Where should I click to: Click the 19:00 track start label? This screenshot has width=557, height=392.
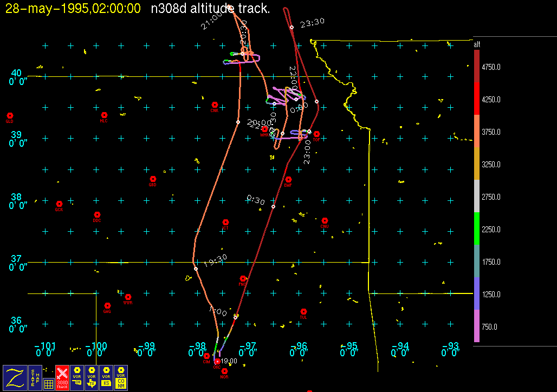pyautogui.click(x=229, y=361)
